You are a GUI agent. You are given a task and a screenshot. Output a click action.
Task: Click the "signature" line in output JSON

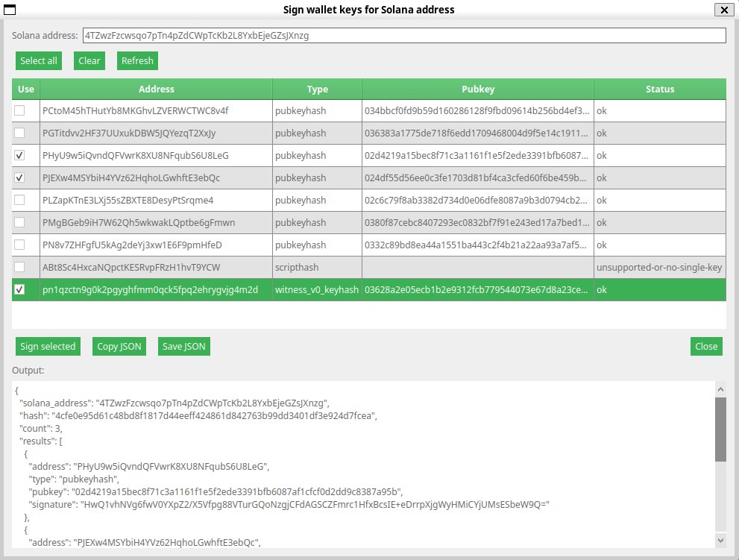tap(289, 504)
